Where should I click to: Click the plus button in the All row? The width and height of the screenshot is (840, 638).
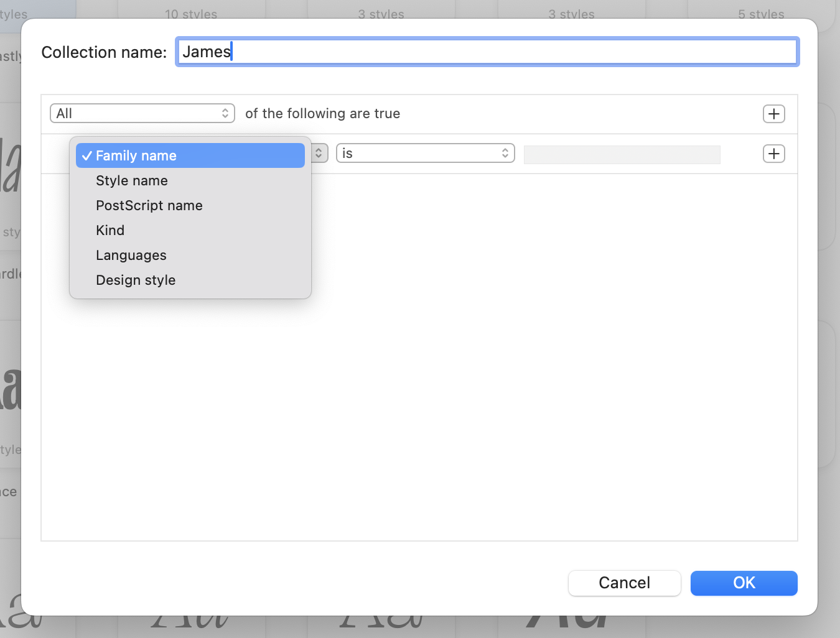(x=773, y=114)
